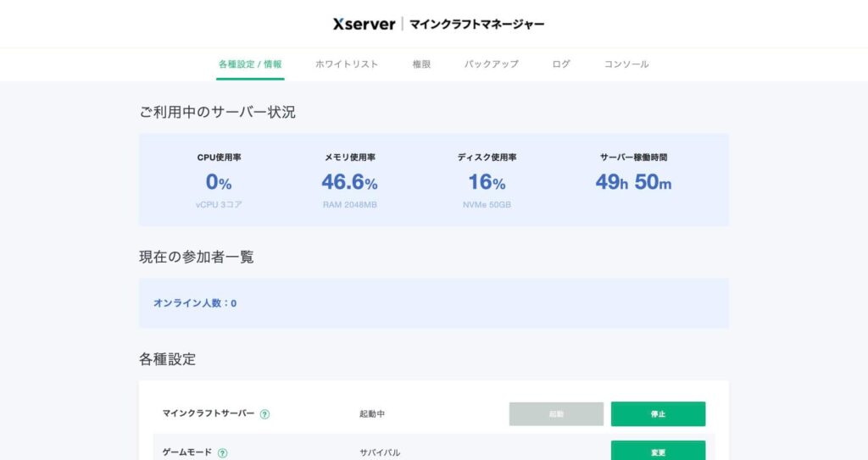Select the 各種設定 / 情報 tab
868x460 pixels.
[x=250, y=64]
